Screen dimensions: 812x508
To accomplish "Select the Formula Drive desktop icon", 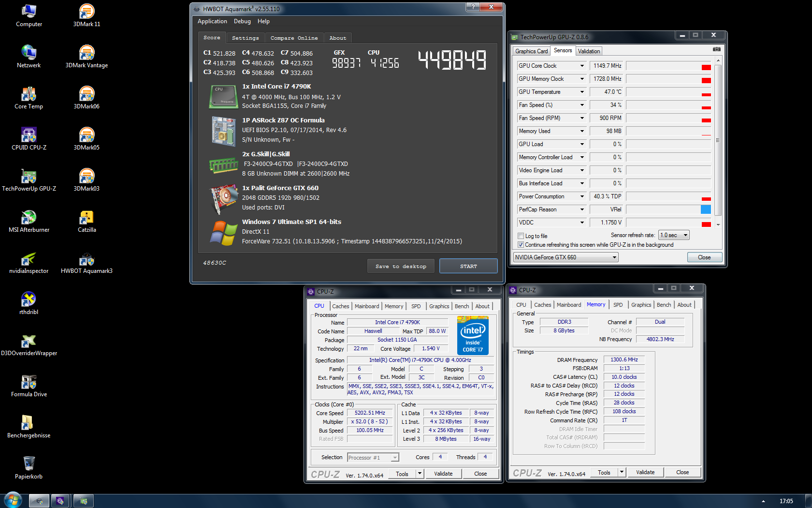I will click(x=29, y=386).
